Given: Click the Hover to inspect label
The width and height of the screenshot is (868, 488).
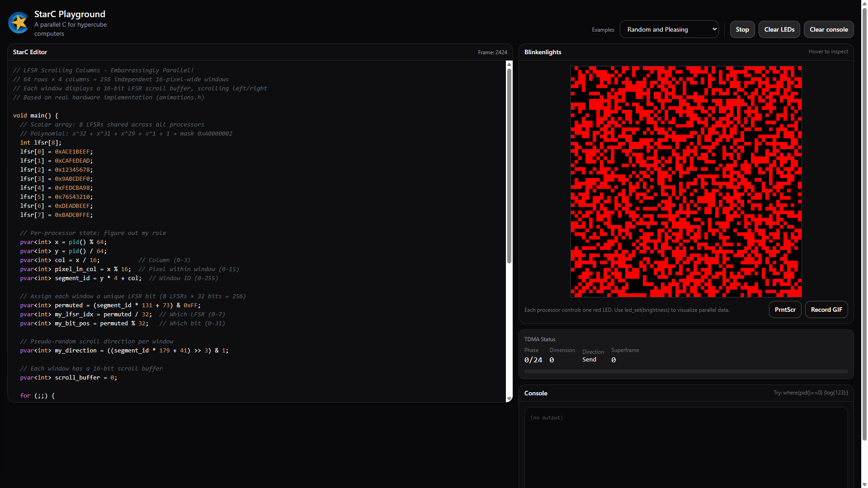Looking at the screenshot, I should tap(828, 51).
